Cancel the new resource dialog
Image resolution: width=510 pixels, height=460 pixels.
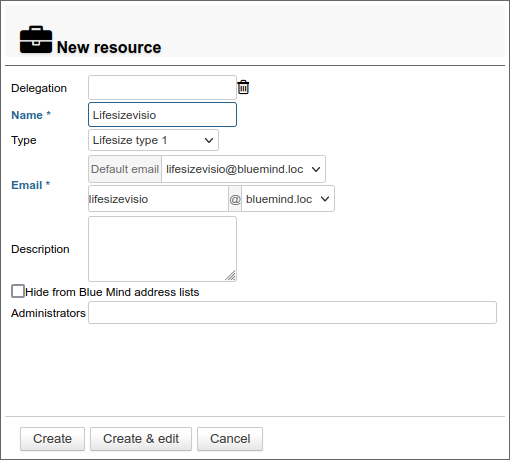coord(230,439)
